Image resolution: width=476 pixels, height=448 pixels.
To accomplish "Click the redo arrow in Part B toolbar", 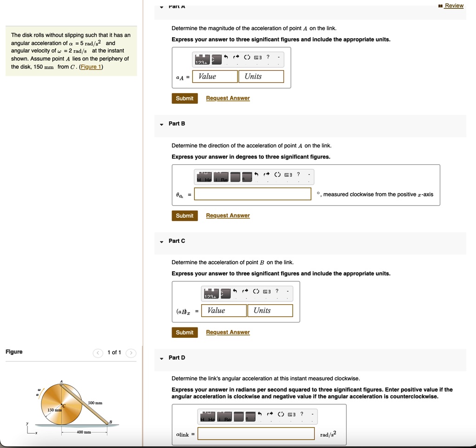I will (x=266, y=174).
